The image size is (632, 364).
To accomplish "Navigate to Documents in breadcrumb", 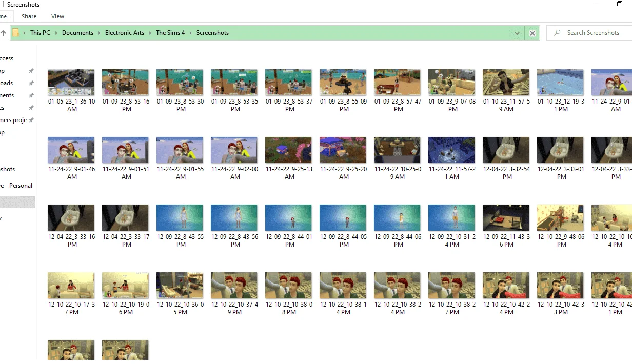I will coord(77,33).
